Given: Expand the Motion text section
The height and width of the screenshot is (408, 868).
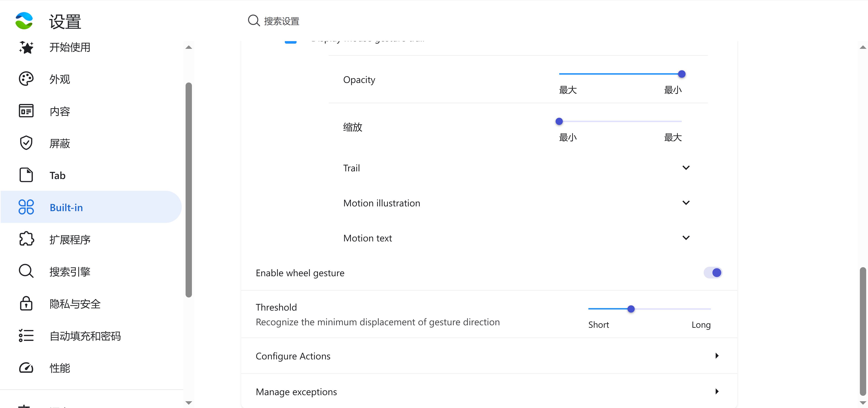Looking at the screenshot, I should (x=686, y=238).
